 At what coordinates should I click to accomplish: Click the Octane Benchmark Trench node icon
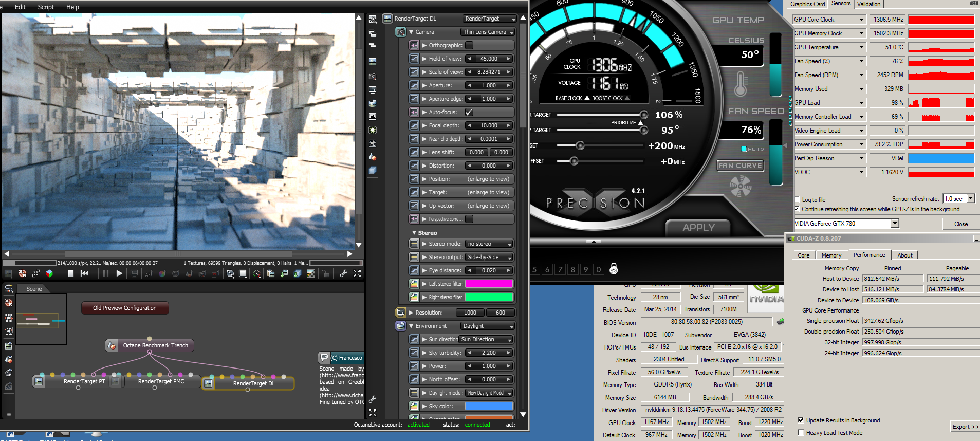click(x=112, y=345)
